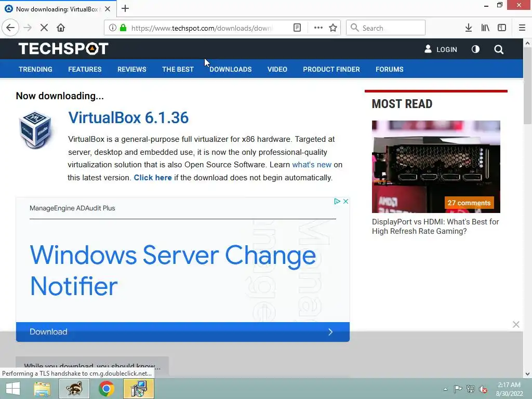532x399 pixels.
Task: Open the VirtualBox 6.1.36 title link
Action: click(128, 118)
